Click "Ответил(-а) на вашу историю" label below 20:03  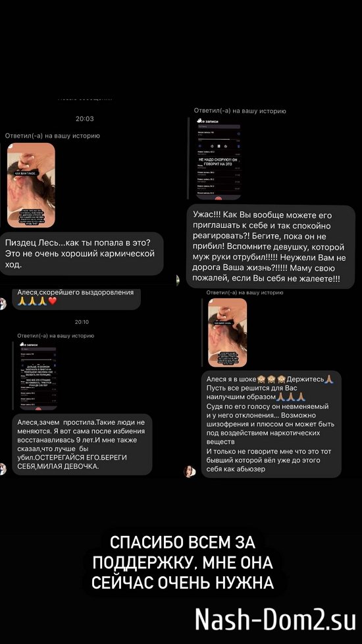pyautogui.click(x=52, y=136)
